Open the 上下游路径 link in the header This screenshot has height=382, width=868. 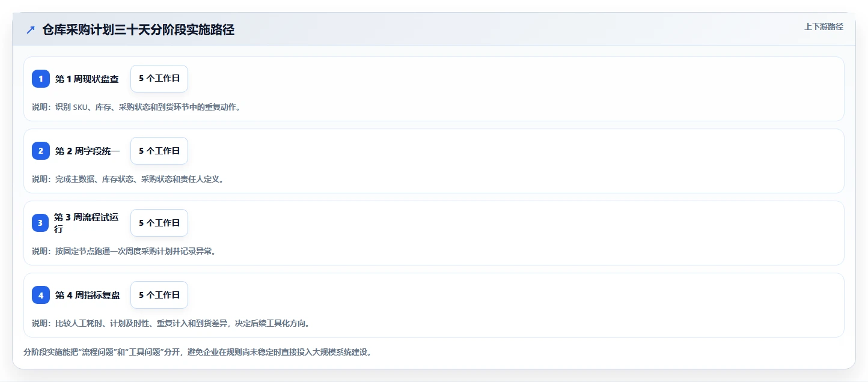coord(824,26)
